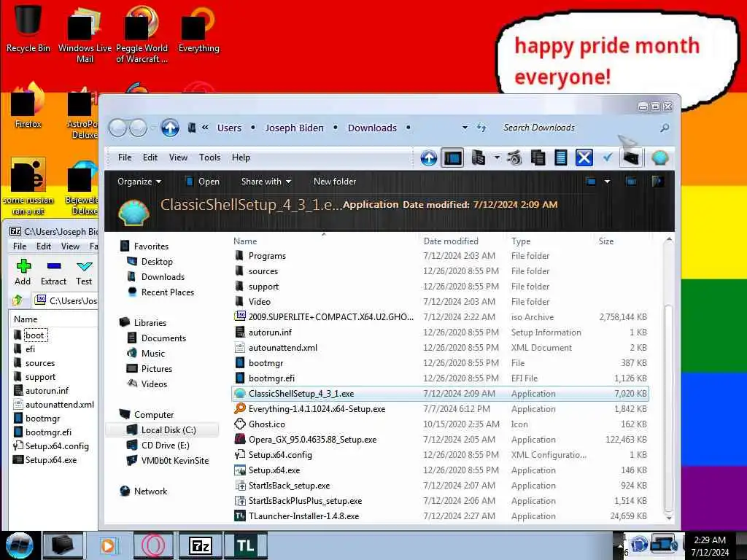
Task: Click the TL TLauncher taskbar icon
Action: tap(246, 545)
